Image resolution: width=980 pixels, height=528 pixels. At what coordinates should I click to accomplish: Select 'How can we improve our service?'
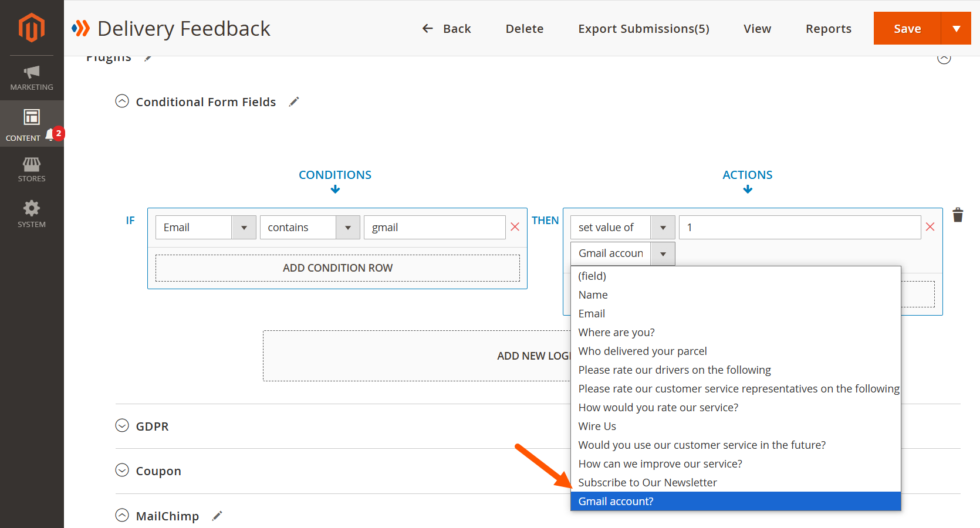(735, 464)
